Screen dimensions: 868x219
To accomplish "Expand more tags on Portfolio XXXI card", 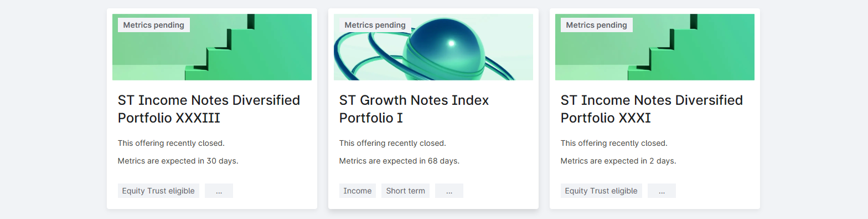I will [662, 191].
